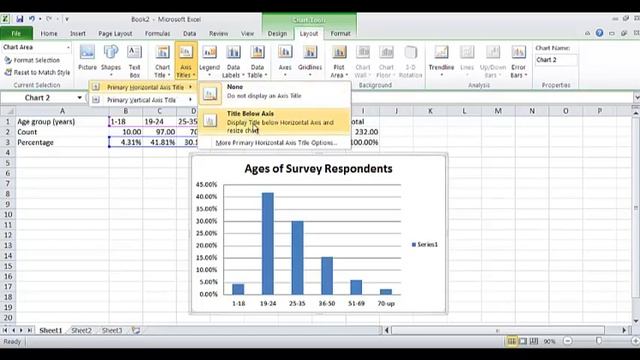
Task: Select Sheet2 worksheet tab
Action: click(81, 330)
